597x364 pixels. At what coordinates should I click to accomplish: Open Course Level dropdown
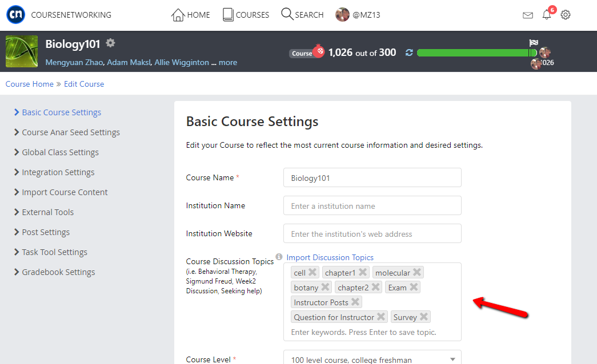tap(372, 359)
